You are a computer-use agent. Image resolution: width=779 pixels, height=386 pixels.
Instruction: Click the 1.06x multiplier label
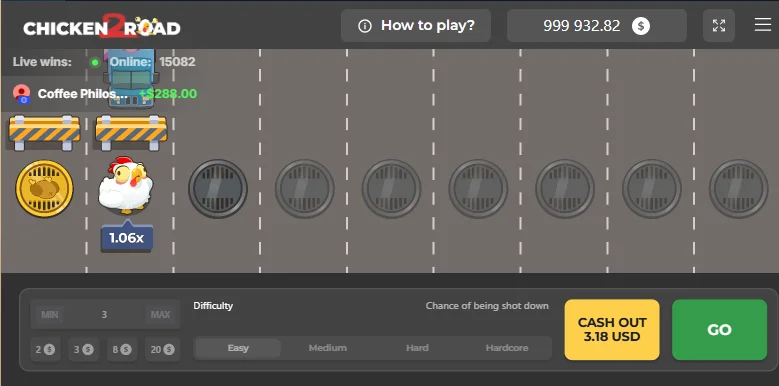126,238
